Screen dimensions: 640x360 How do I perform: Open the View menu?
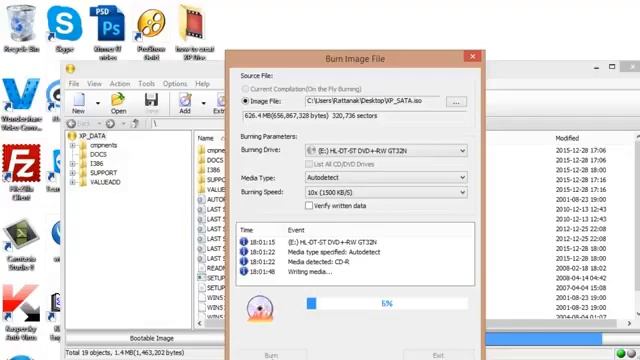[94, 84]
